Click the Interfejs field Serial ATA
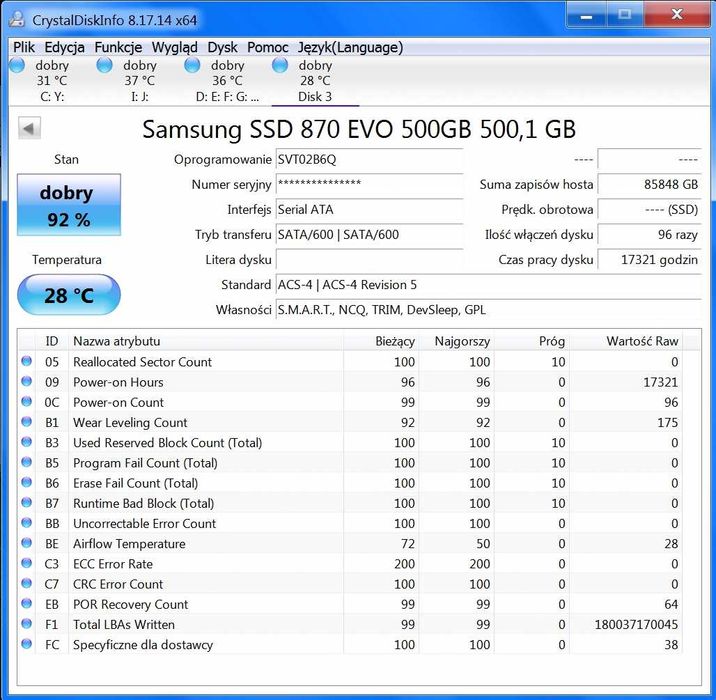716x700 pixels. pyautogui.click(x=369, y=210)
